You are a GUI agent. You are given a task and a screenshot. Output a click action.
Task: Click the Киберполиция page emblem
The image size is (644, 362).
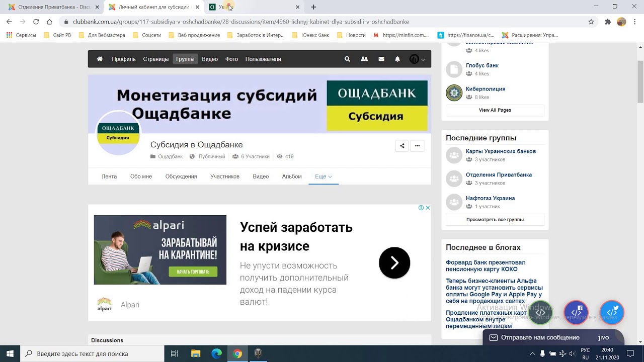click(454, 93)
